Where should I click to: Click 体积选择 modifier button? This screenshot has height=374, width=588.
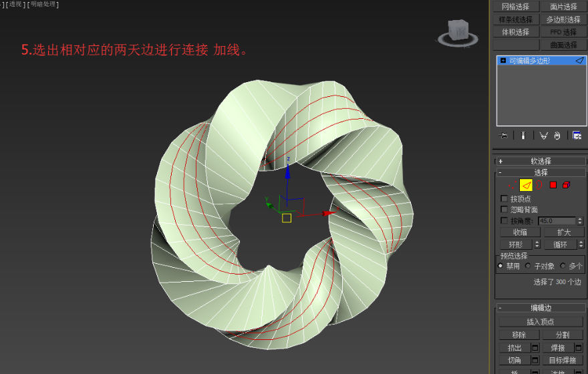click(516, 32)
